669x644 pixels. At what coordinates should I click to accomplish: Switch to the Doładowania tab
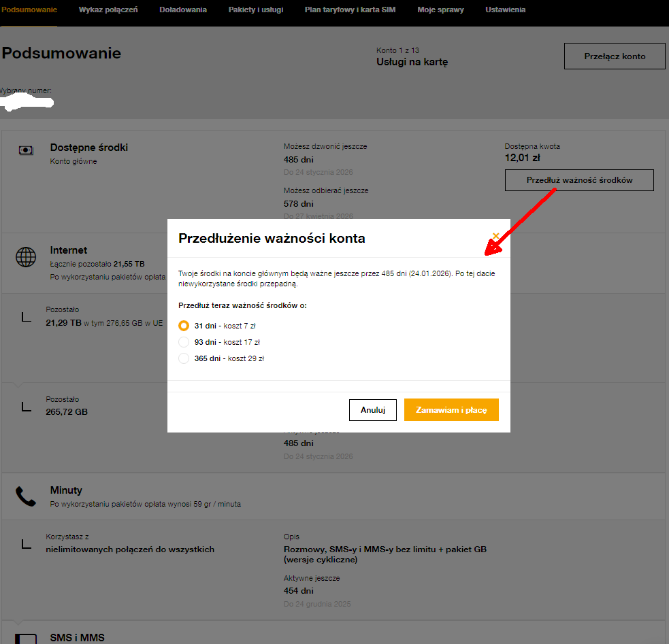(x=183, y=10)
